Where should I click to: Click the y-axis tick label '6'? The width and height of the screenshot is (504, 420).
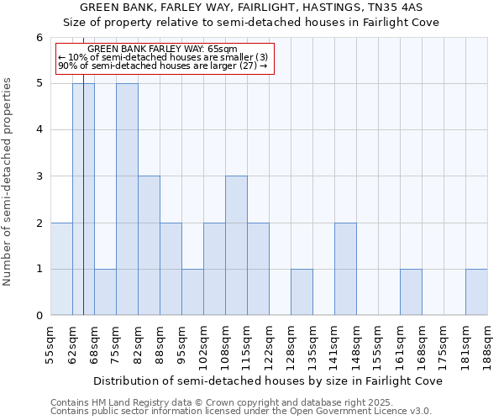pyautogui.click(x=39, y=38)
